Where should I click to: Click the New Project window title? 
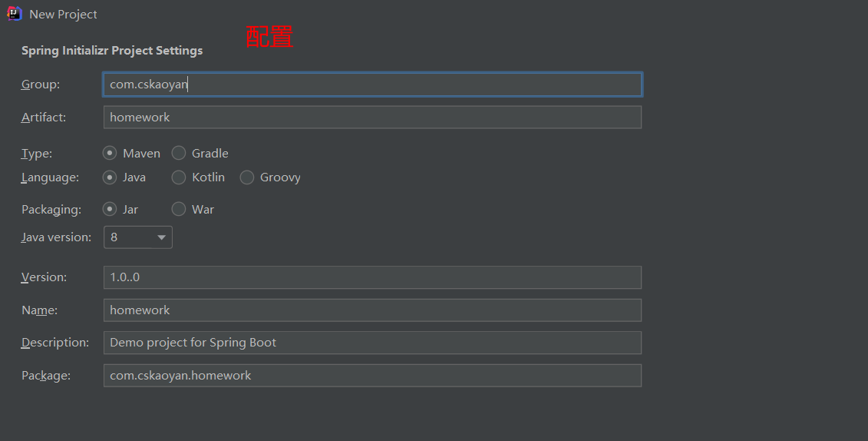point(63,15)
